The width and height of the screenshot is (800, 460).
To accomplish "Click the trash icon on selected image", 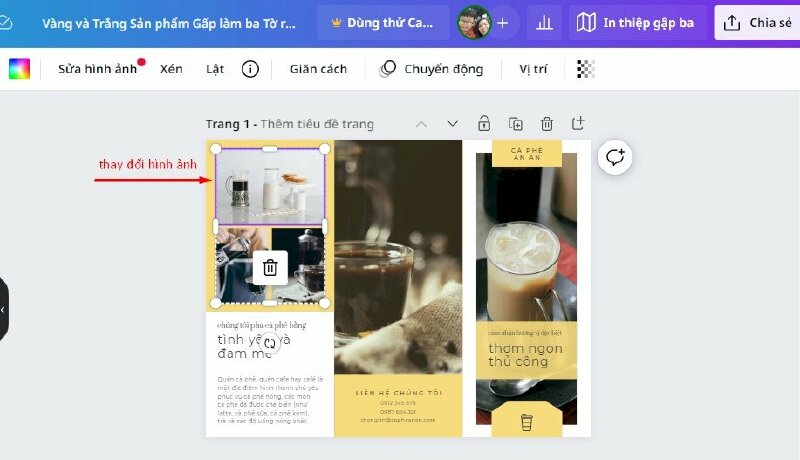I will tap(270, 267).
